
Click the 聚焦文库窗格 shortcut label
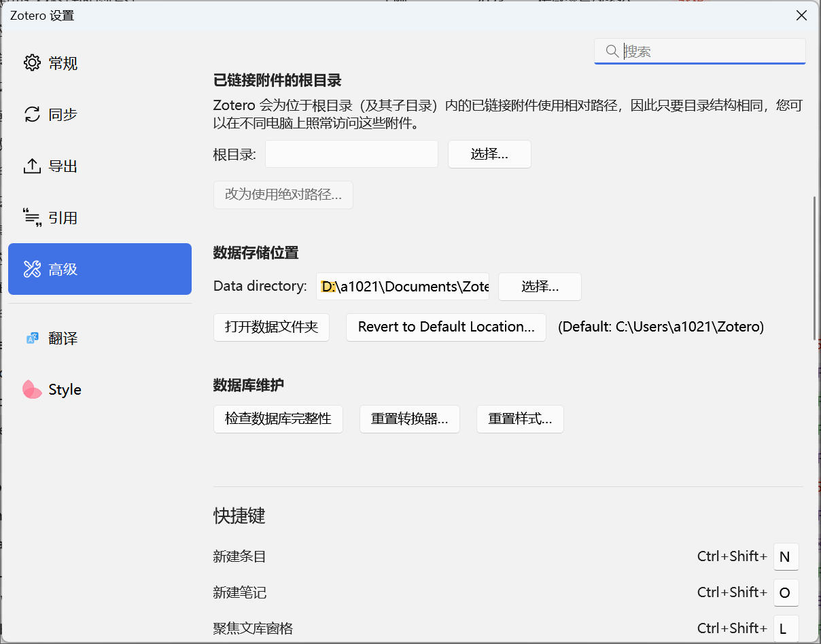253,628
